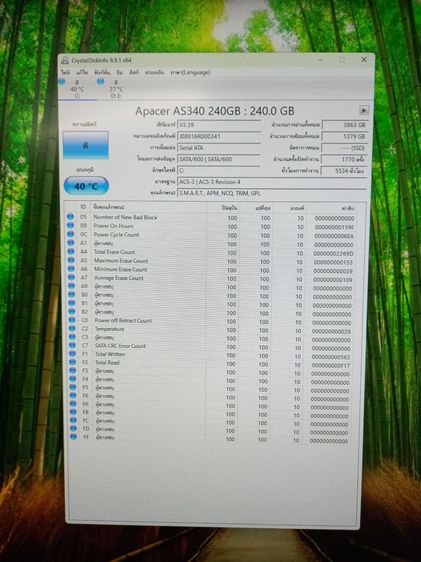
Task: Click status icon for attribute B2
Action: point(72,311)
